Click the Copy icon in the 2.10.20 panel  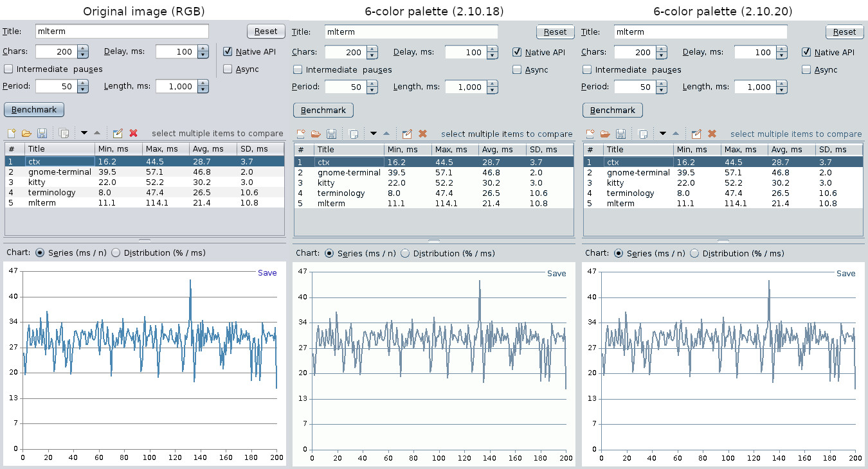click(x=642, y=134)
